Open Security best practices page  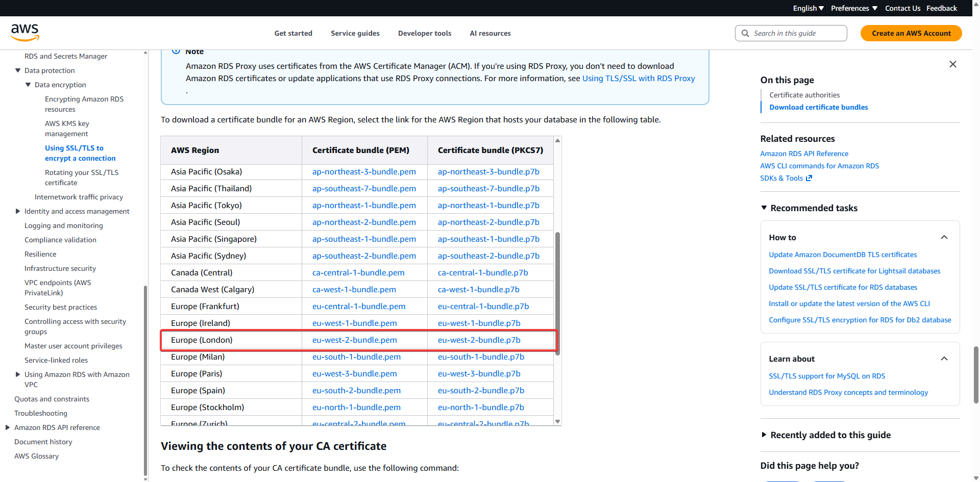(x=61, y=307)
